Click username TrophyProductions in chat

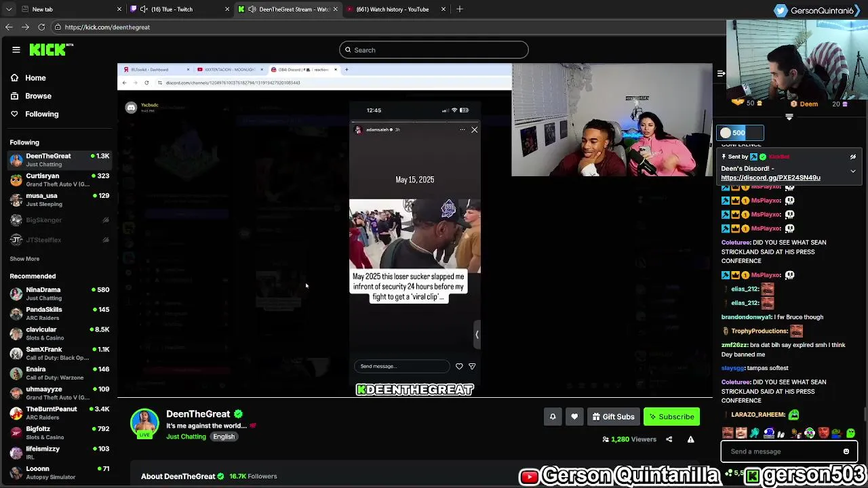(759, 331)
